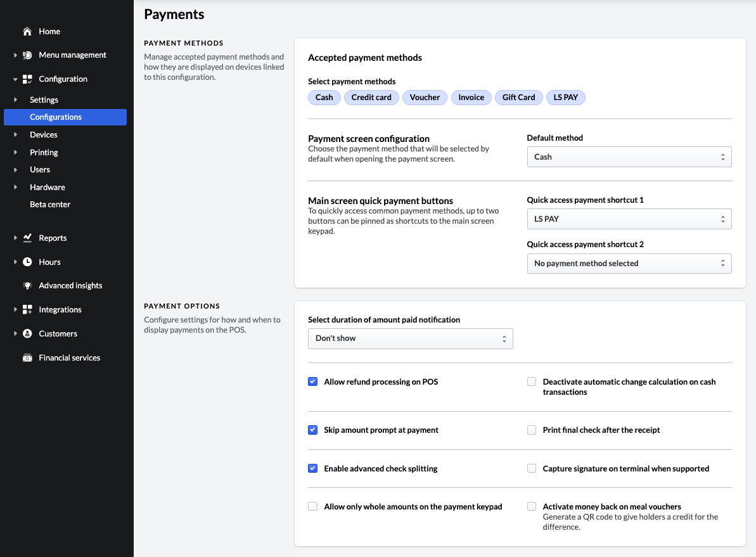Click the Advanced insights lightbulb icon
The image size is (756, 557).
28,285
